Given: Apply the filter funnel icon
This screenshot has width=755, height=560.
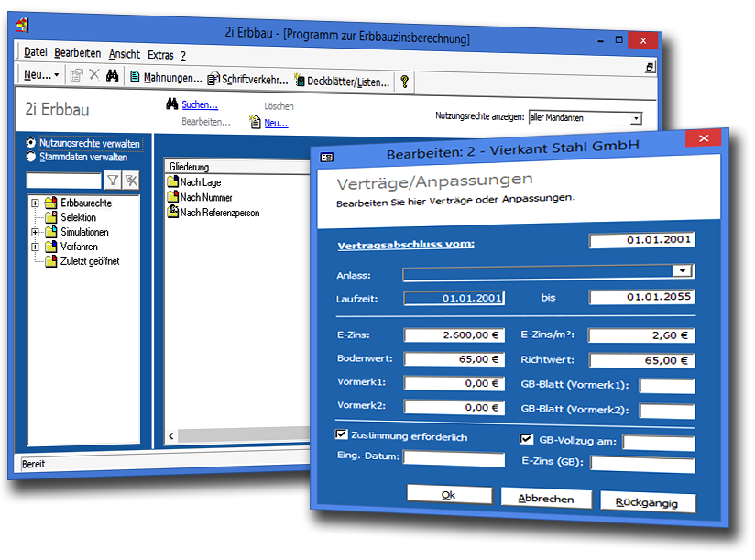Looking at the screenshot, I should point(113,181).
